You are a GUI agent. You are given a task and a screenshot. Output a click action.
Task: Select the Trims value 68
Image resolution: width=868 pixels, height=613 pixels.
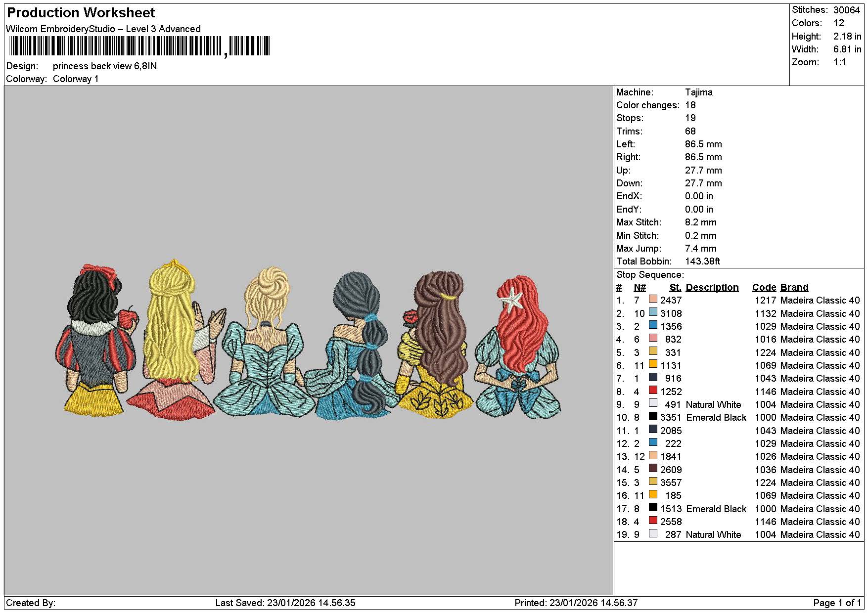[690, 131]
